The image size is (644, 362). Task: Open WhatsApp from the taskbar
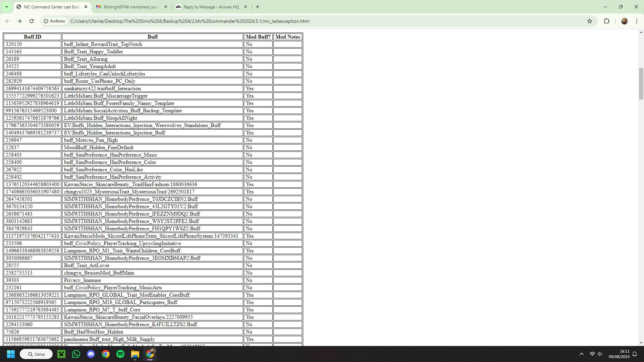(76, 354)
